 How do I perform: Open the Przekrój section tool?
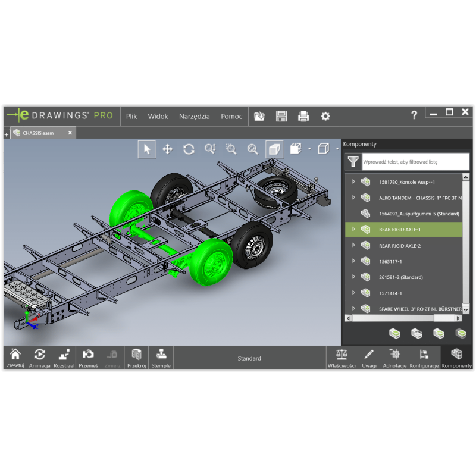coord(137,358)
